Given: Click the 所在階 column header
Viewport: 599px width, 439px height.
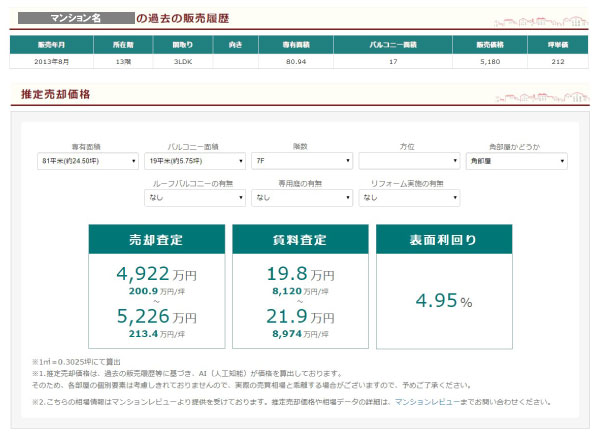Looking at the screenshot, I should (123, 45).
